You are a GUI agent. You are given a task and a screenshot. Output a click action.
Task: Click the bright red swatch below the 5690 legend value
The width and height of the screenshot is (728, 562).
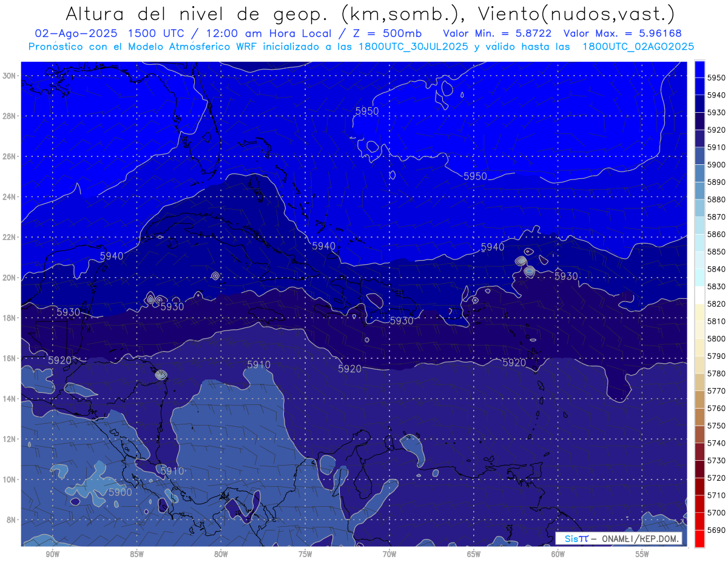pyautogui.click(x=699, y=538)
